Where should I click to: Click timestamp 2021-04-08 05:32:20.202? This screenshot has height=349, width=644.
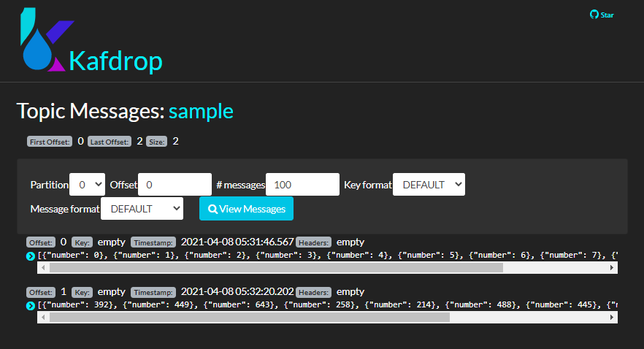pos(237,291)
